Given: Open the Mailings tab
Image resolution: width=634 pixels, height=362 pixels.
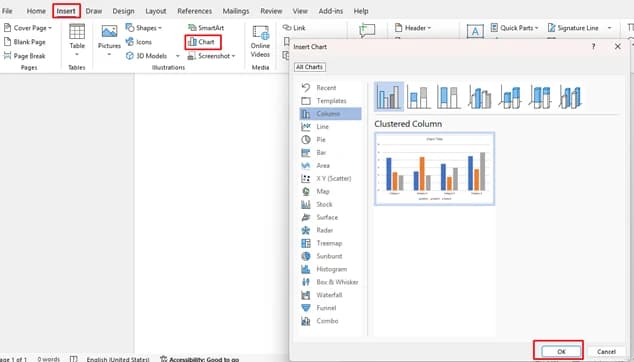Looking at the screenshot, I should [x=236, y=11].
